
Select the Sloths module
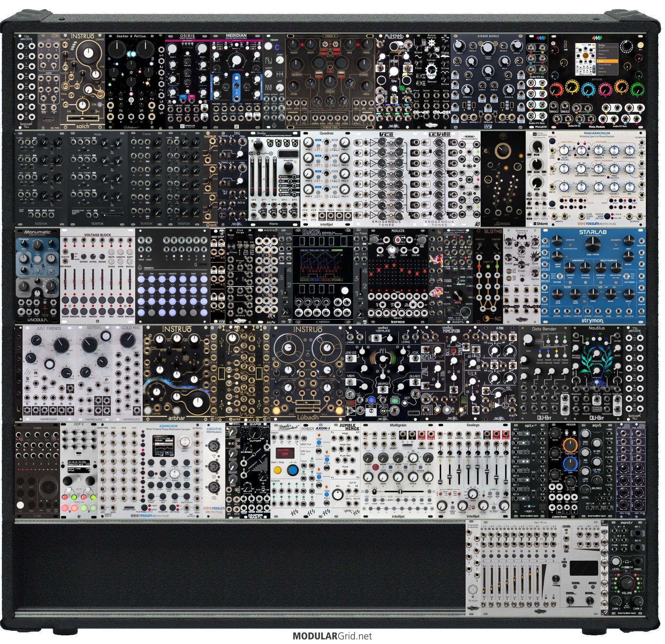(488, 276)
